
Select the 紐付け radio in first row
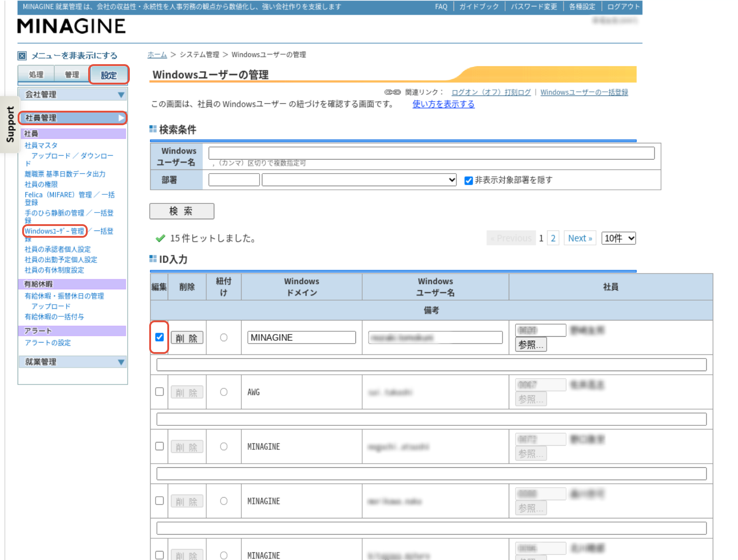click(x=224, y=338)
